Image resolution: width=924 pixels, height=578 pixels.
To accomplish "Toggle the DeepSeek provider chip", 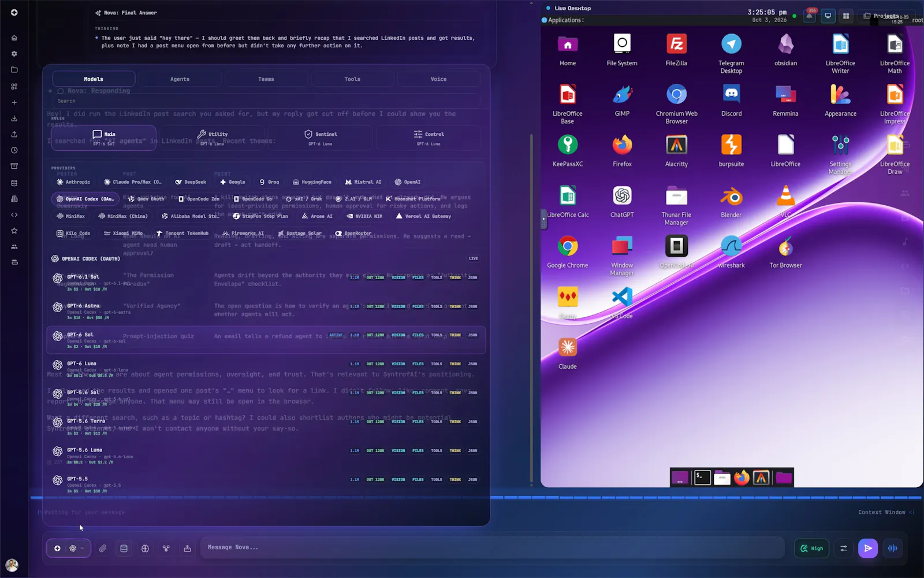I will pyautogui.click(x=191, y=182).
